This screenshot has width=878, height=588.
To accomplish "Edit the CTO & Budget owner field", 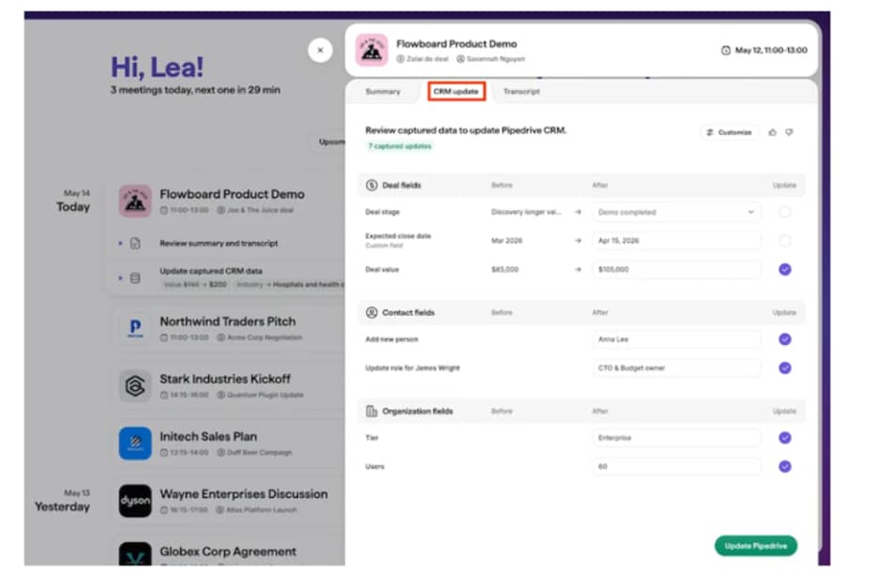I will pos(676,368).
